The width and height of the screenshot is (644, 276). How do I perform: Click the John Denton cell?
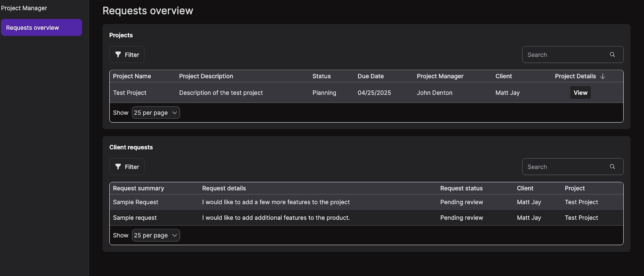pyautogui.click(x=435, y=93)
